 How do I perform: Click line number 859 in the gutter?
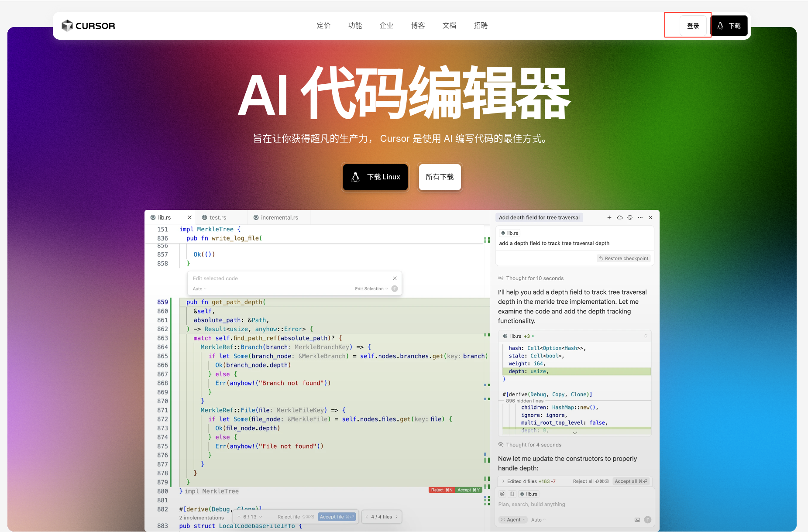click(x=162, y=302)
